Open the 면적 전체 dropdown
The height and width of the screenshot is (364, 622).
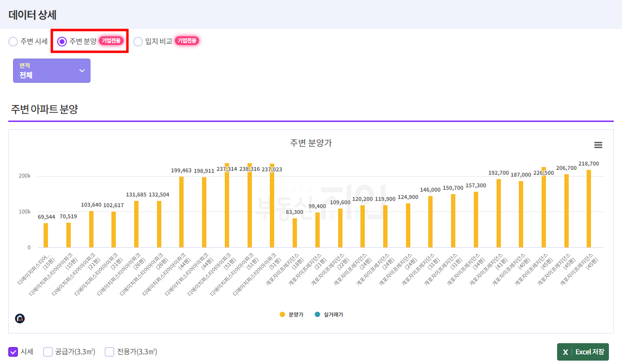(x=51, y=71)
